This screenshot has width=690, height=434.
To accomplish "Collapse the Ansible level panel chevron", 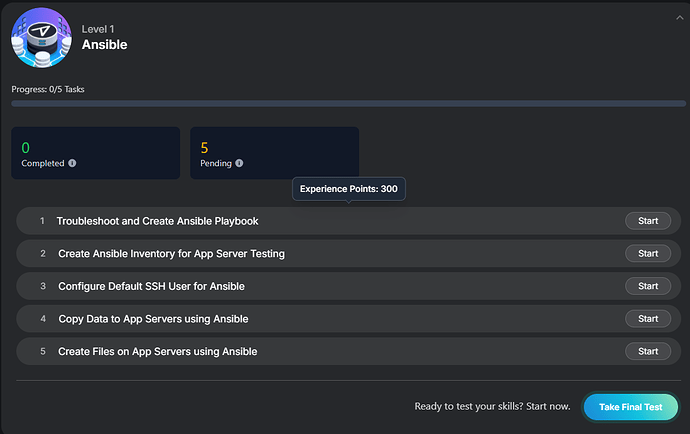I will 680,17.
